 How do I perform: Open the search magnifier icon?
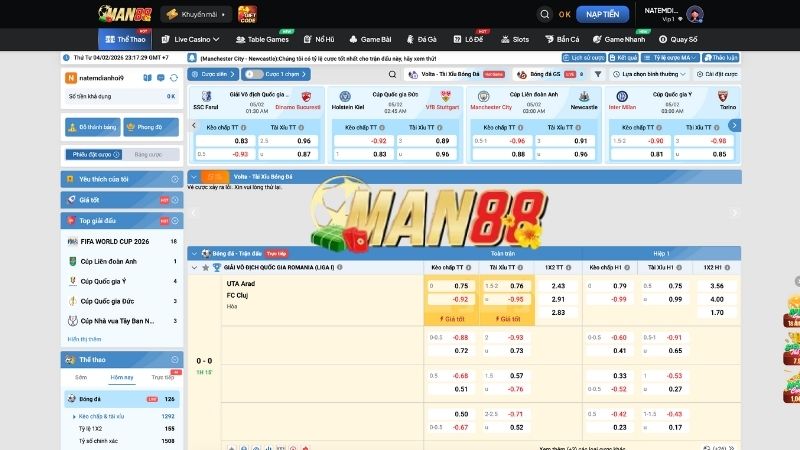[x=544, y=15]
